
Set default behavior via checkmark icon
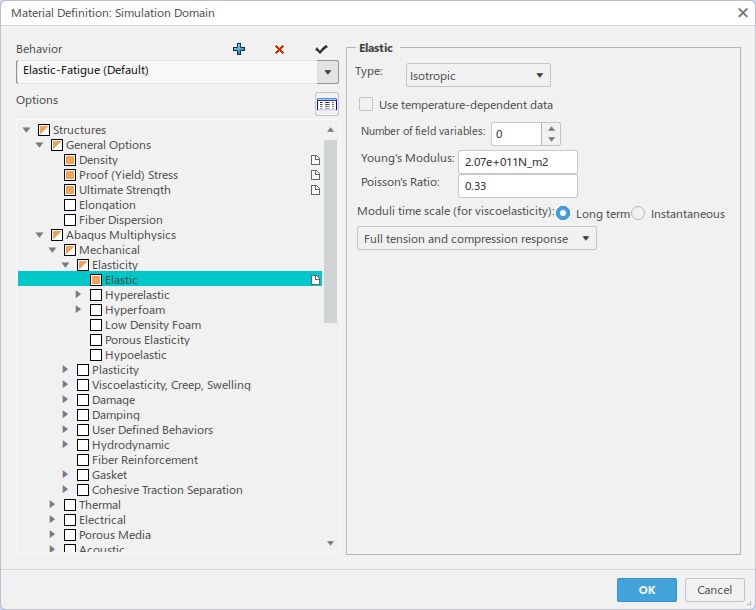pyautogui.click(x=321, y=49)
